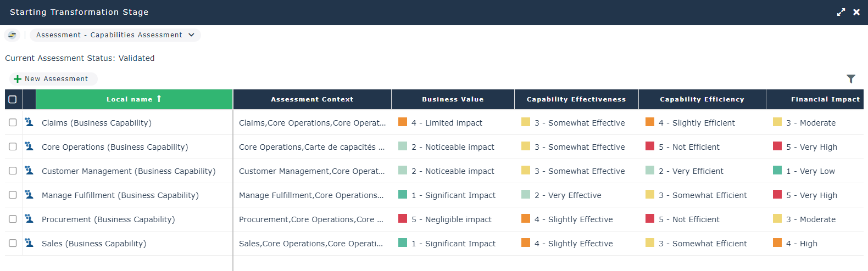Click the Financial Impact column header
Image resolution: width=868 pixels, height=271 pixels.
pyautogui.click(x=825, y=99)
